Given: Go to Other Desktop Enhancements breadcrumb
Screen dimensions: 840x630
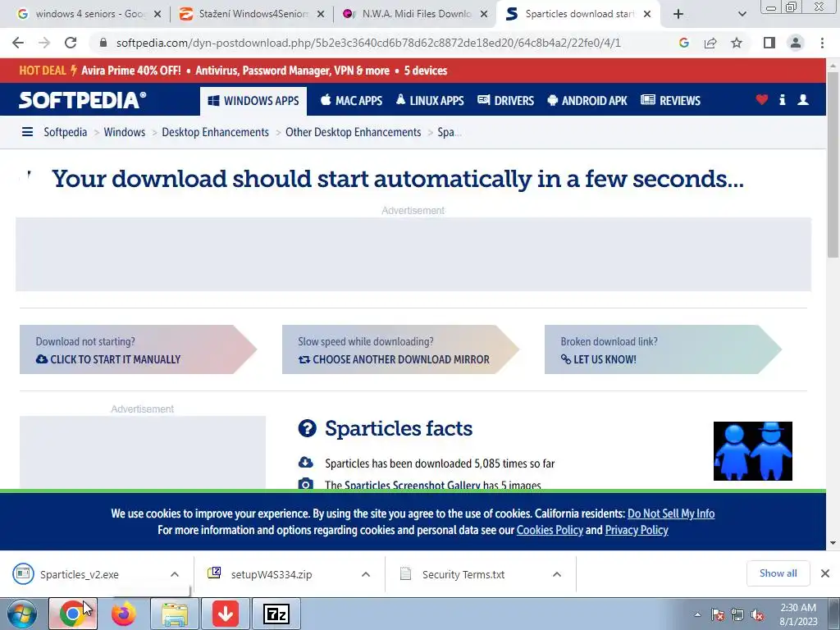Looking at the screenshot, I should point(353,132).
